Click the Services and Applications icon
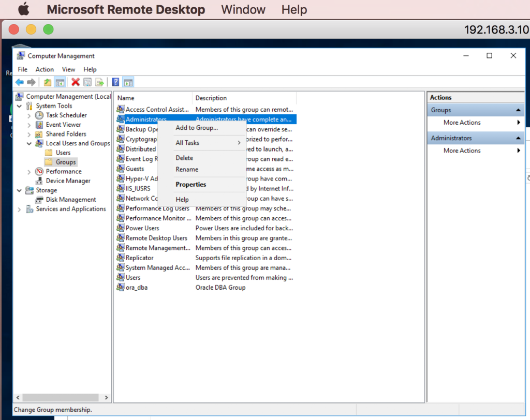This screenshot has height=420, width=530. [x=30, y=209]
